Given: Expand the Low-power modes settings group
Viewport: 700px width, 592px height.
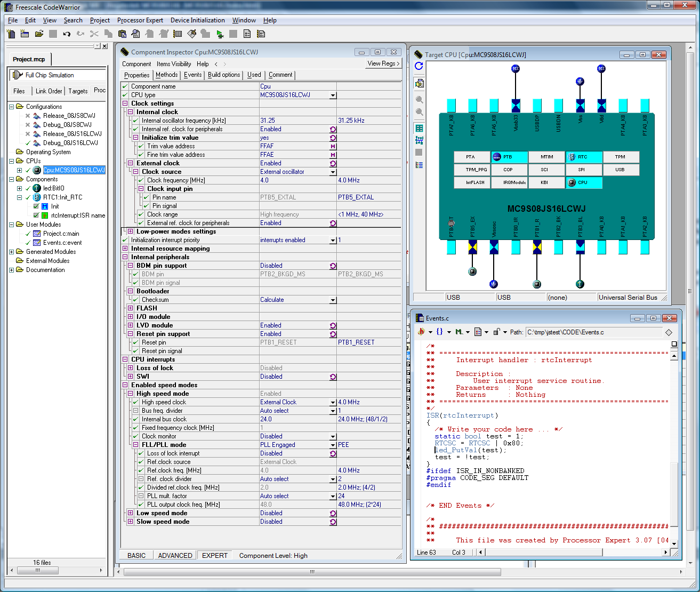Looking at the screenshot, I should pyautogui.click(x=130, y=231).
